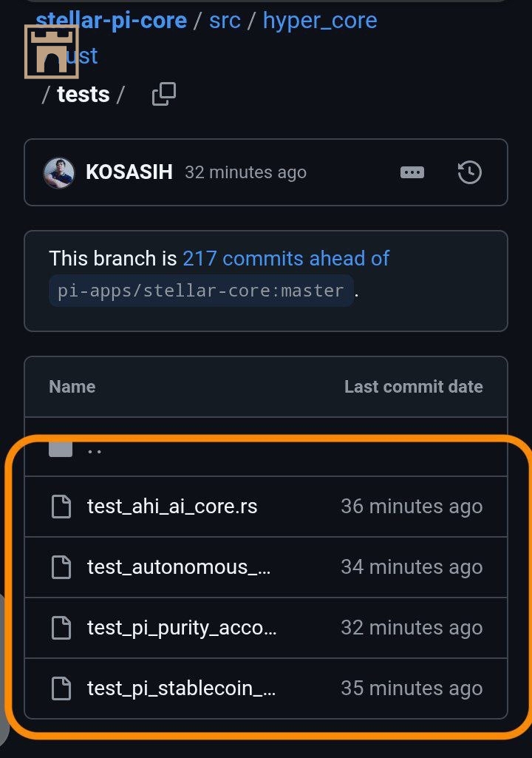This screenshot has width=532, height=758.
Task: Click the parent directory folder icon
Action: coord(61,447)
